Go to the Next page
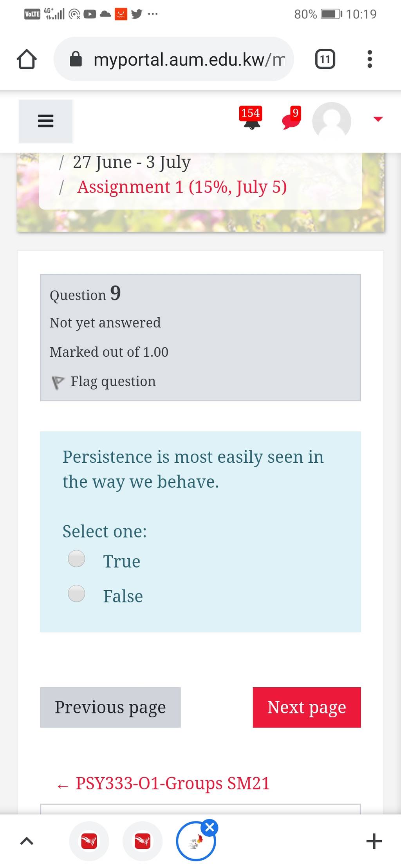 307,707
